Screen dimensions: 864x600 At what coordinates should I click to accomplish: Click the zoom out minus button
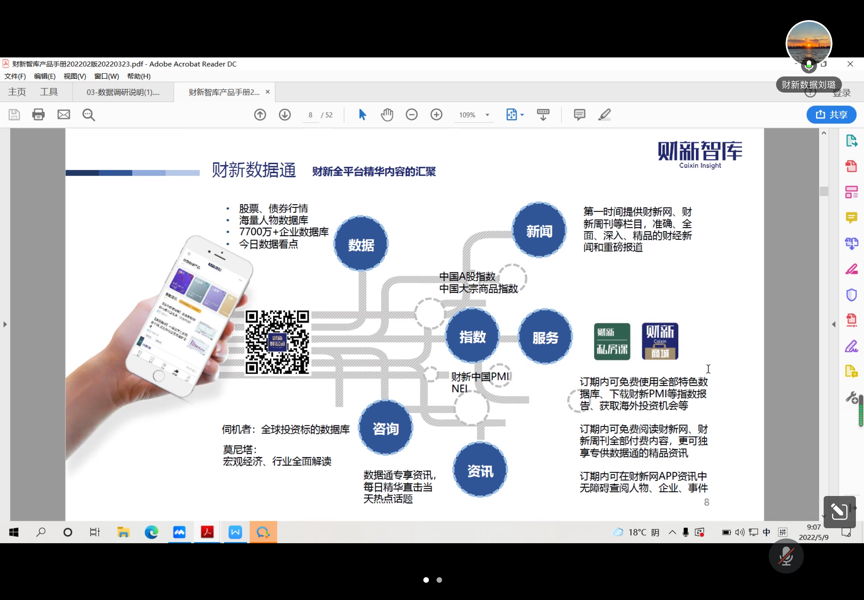[x=412, y=115]
